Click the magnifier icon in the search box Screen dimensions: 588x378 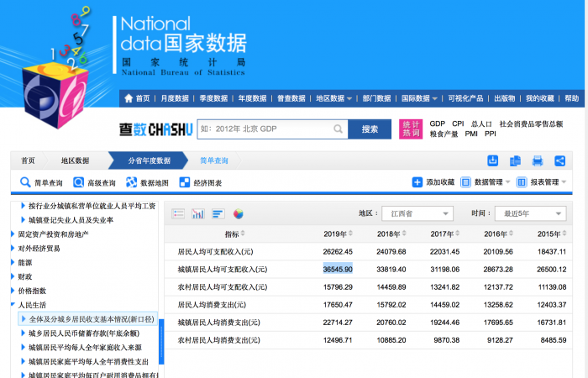click(x=337, y=129)
